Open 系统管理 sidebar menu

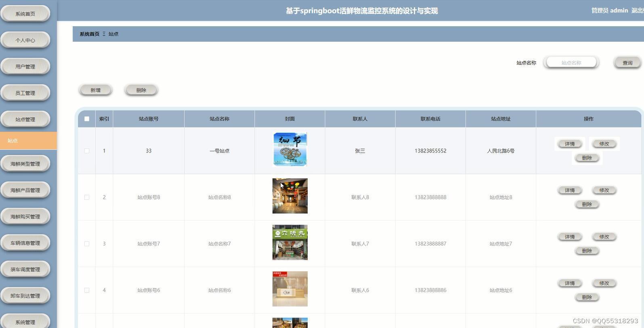coord(25,322)
